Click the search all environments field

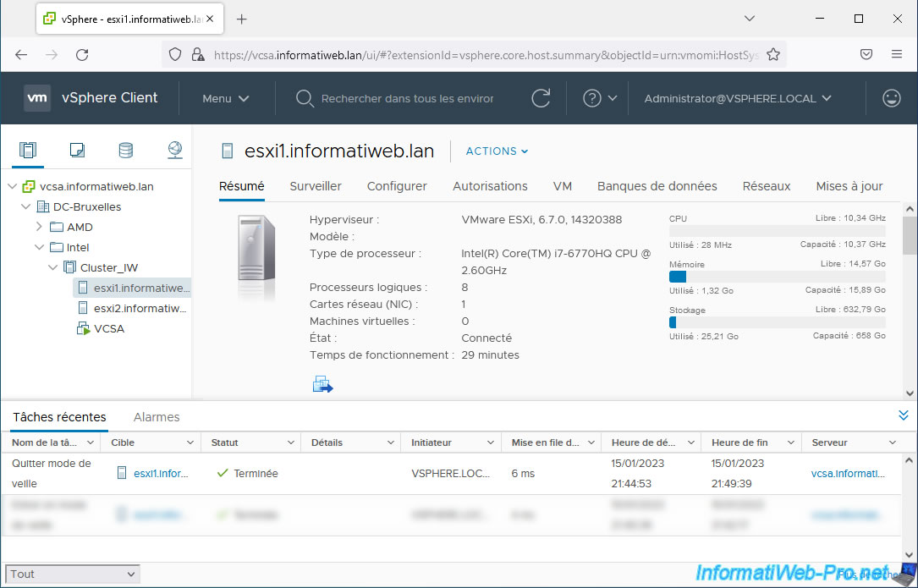coord(408,98)
